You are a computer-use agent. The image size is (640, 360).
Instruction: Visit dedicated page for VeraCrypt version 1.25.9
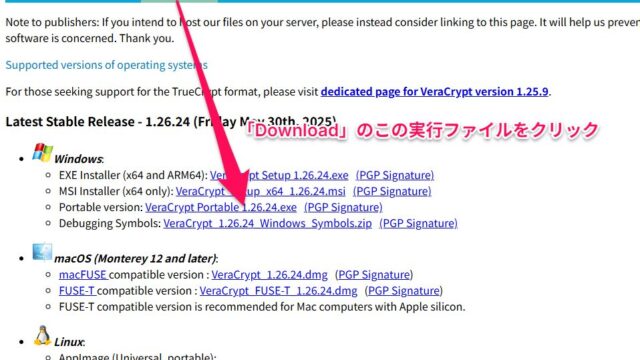[434, 91]
